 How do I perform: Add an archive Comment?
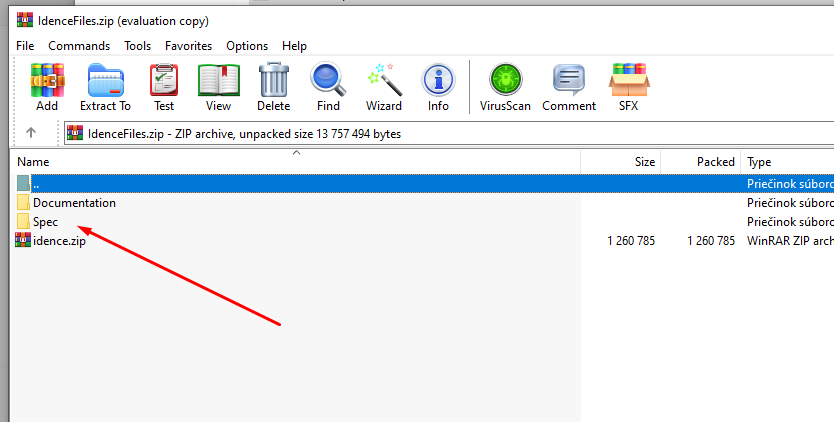click(569, 87)
